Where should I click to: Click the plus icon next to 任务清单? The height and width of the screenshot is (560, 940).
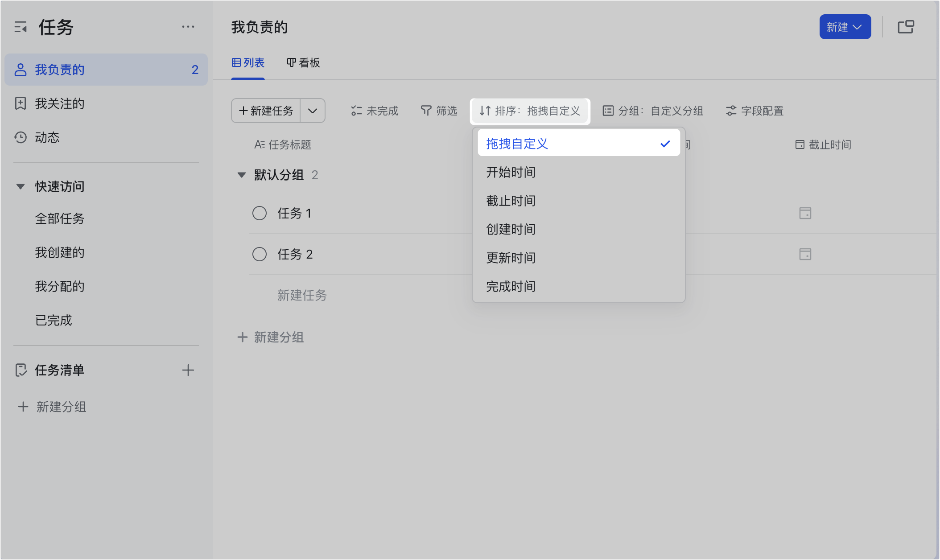pos(188,370)
